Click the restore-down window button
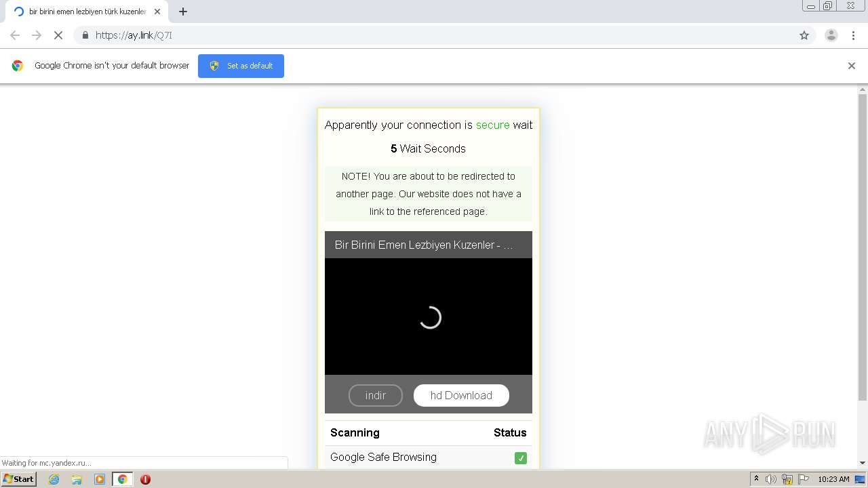Image resolution: width=868 pixels, height=488 pixels. 827,6
